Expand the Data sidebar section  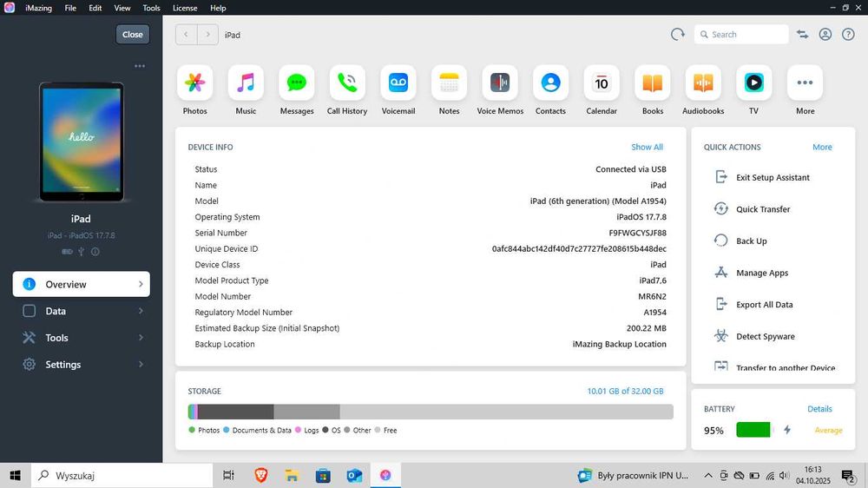[82, 312]
